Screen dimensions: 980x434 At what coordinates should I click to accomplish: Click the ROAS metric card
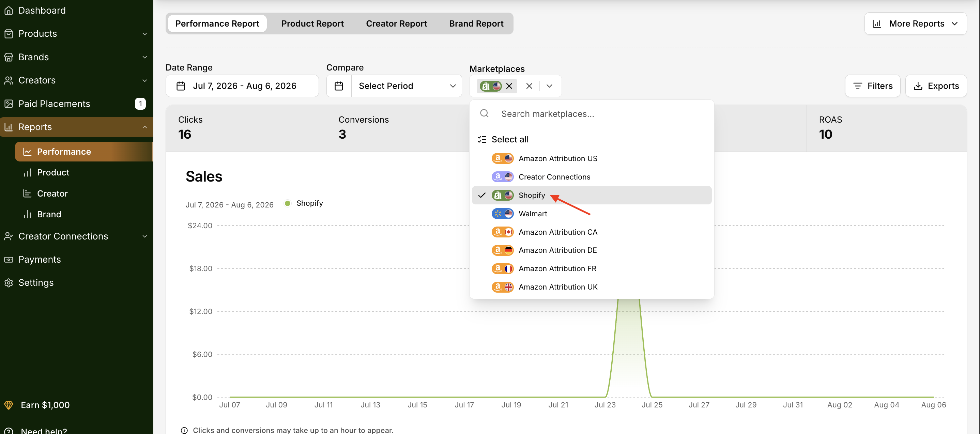(x=886, y=128)
